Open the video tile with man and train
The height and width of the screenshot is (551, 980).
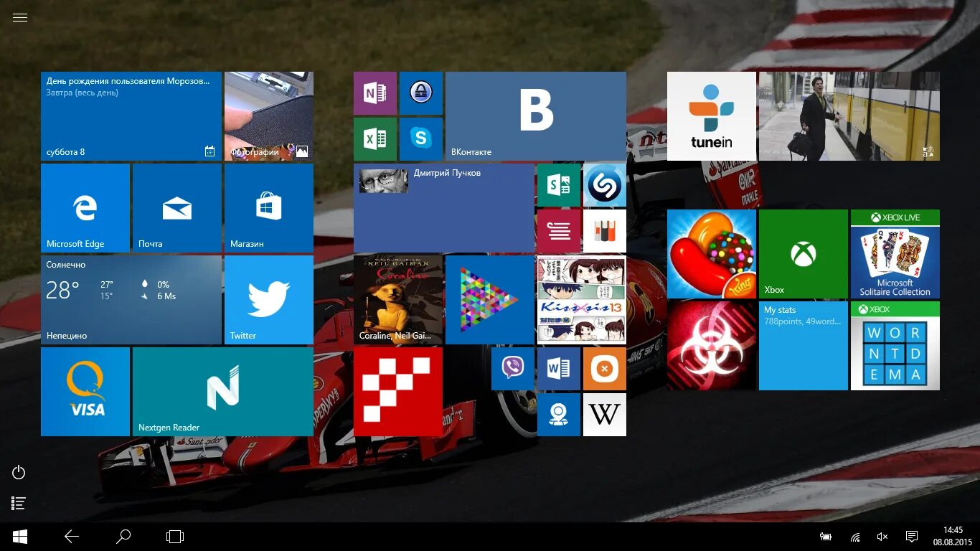[x=849, y=116]
